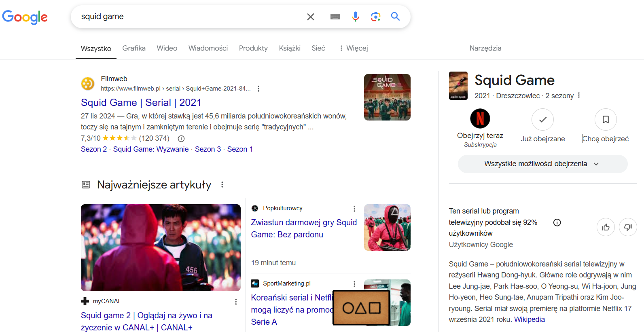Screen dimensions: 644x332
Task: Switch to the Wideo tab
Action: pyautogui.click(x=167, y=48)
